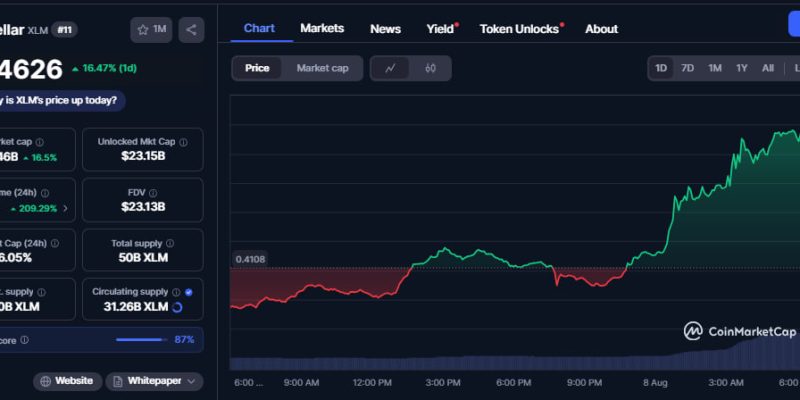Click the 12:00 PM time axis label
The height and width of the screenshot is (400, 800).
point(371,383)
